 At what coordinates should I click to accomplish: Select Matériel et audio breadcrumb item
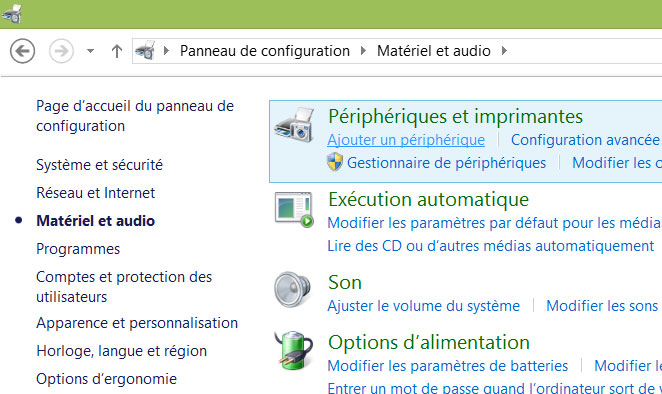[434, 51]
